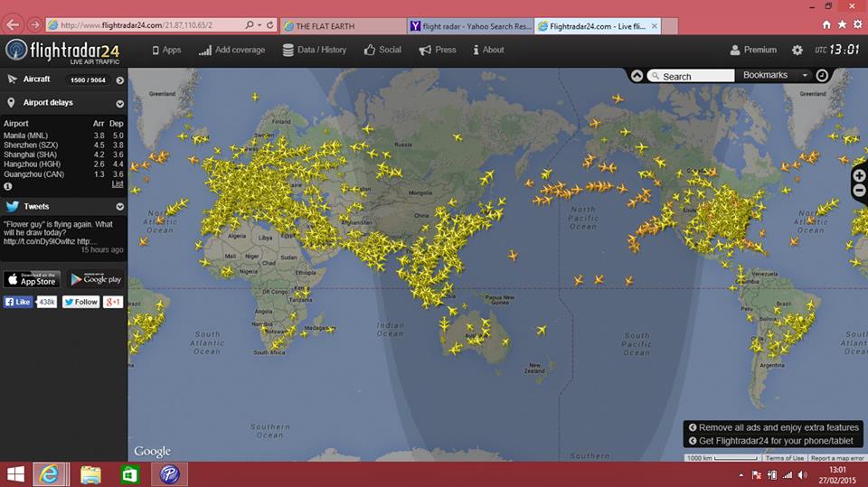Collapse the Tweets panel
This screenshot has height=487, width=868.
(120, 206)
